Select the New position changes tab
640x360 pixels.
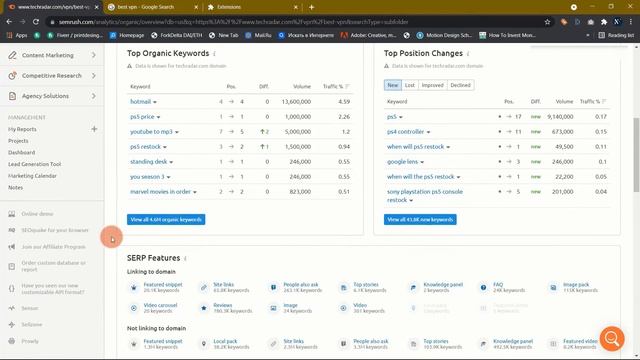[393, 85]
